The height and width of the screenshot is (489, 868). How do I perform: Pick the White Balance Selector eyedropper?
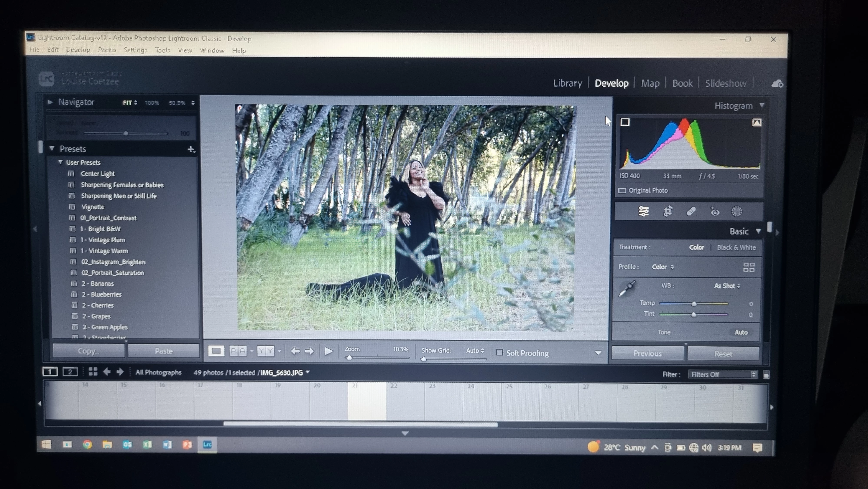627,289
